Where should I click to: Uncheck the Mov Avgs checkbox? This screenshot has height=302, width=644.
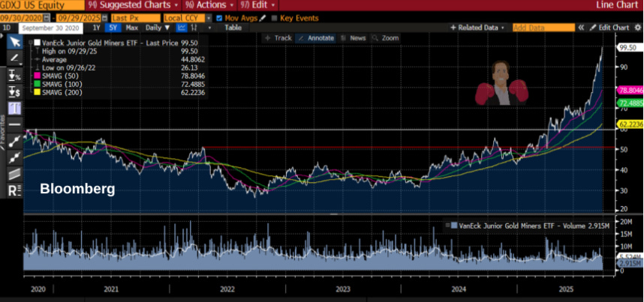tap(219, 18)
